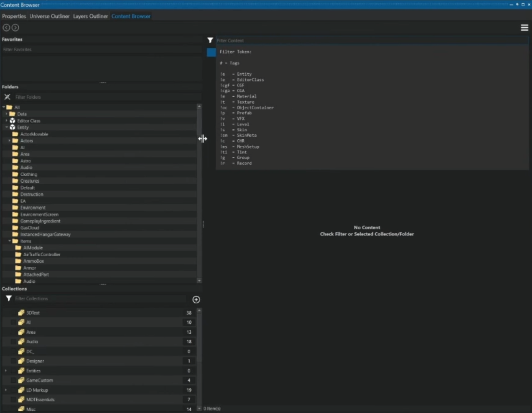The height and width of the screenshot is (413, 532).
Task: Click the content filter funnel icon
Action: click(x=210, y=40)
